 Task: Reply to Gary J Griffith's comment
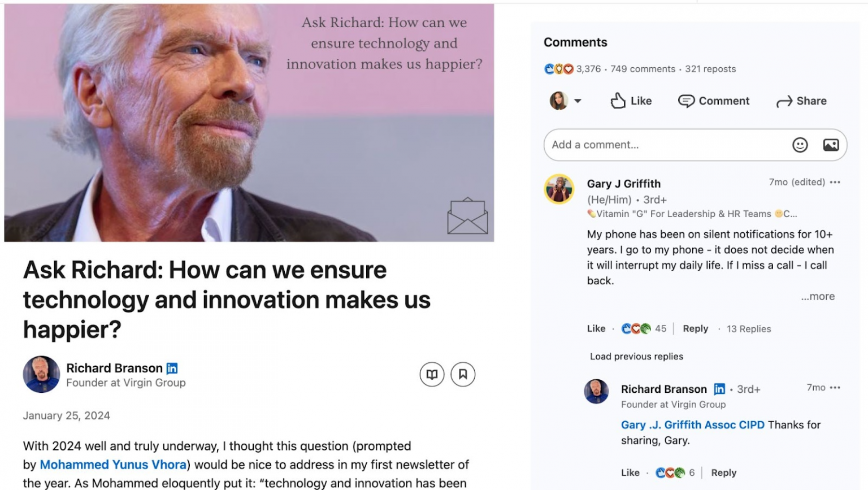[695, 328]
